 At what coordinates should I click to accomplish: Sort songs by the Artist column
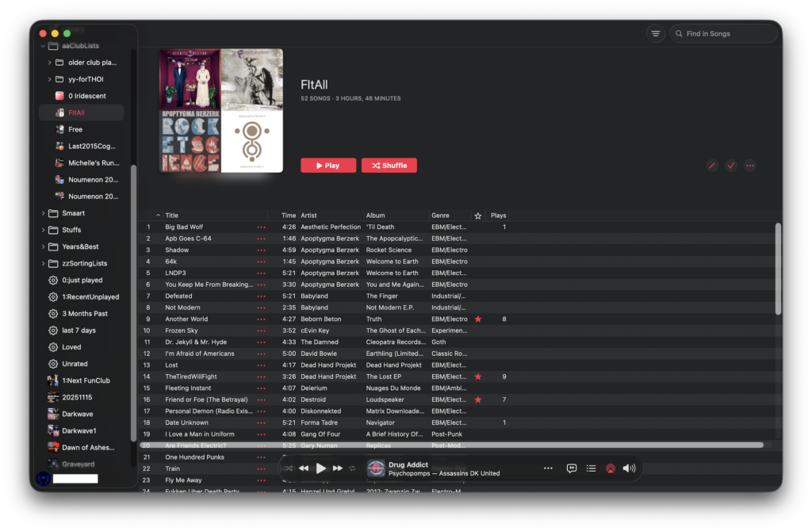point(330,216)
